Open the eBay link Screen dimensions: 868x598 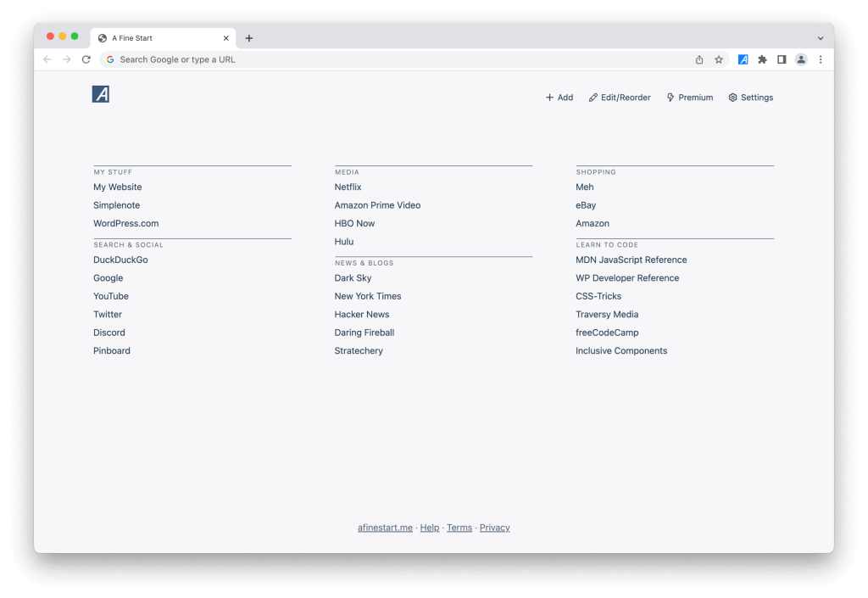click(586, 205)
